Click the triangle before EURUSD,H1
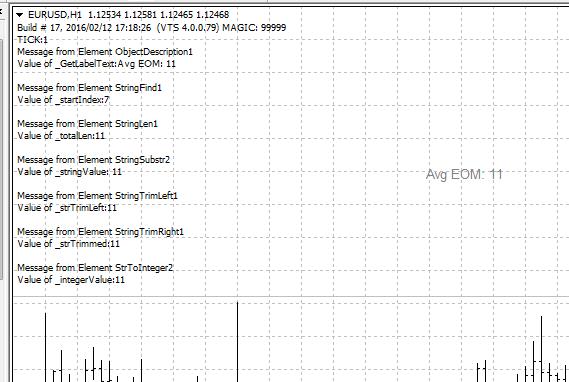 (x=20, y=15)
